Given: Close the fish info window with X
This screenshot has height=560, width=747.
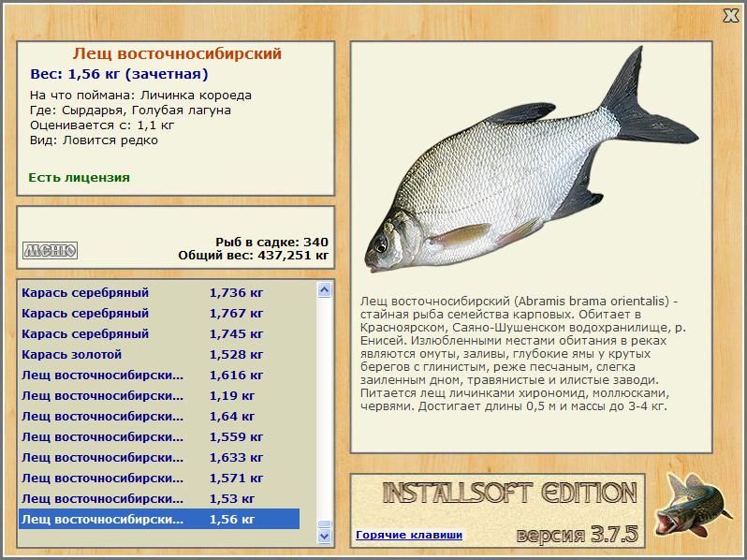Looking at the screenshot, I should click(x=730, y=15).
